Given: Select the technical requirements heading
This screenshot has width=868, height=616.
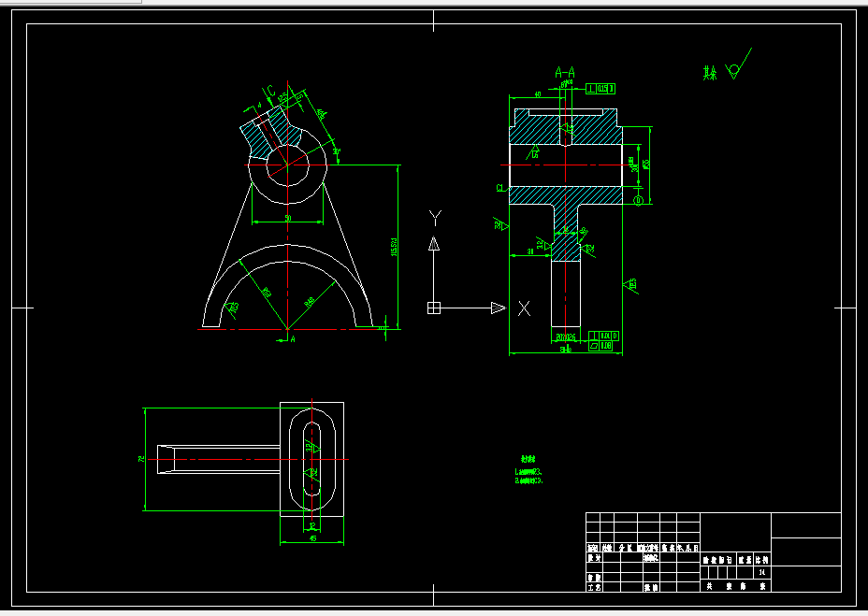Looking at the screenshot, I should pos(528,459).
